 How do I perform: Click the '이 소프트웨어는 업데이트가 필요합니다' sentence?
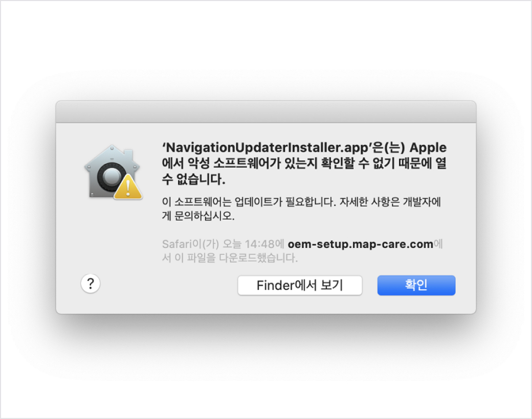(249, 202)
